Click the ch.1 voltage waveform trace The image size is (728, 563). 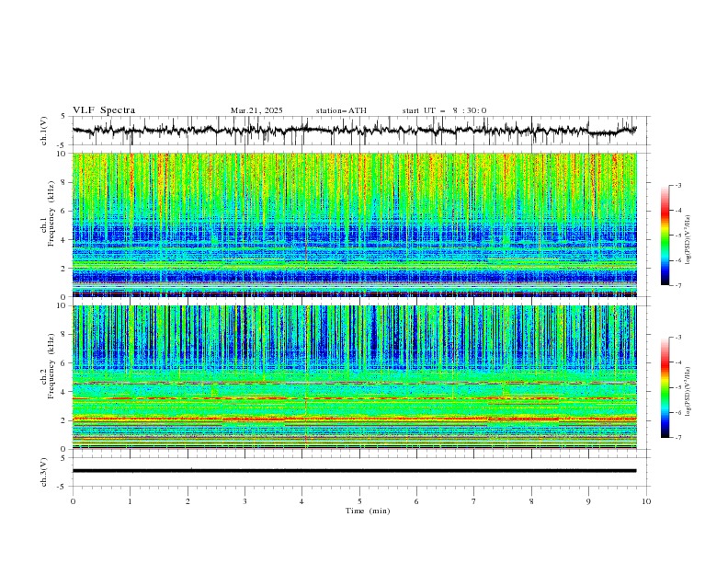click(x=354, y=130)
